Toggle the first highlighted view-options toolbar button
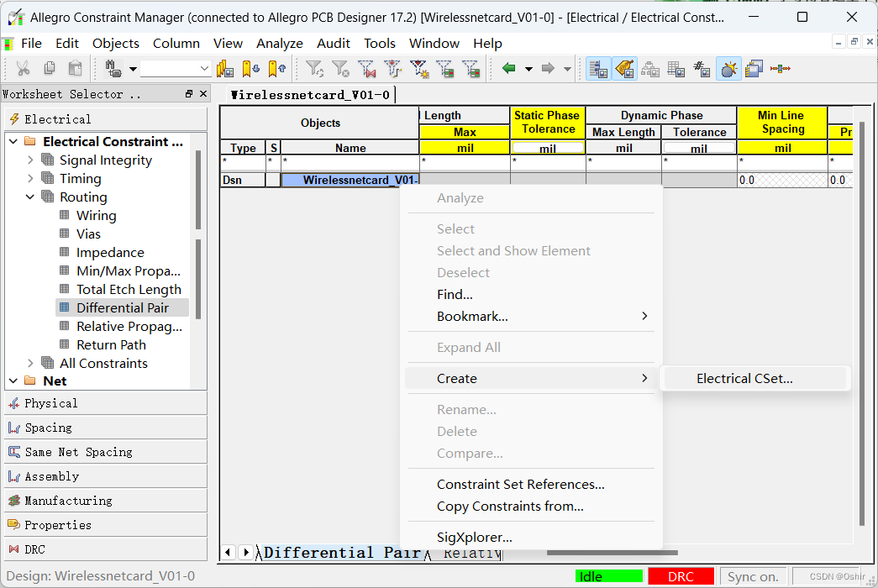This screenshot has width=878, height=588. [x=598, y=69]
